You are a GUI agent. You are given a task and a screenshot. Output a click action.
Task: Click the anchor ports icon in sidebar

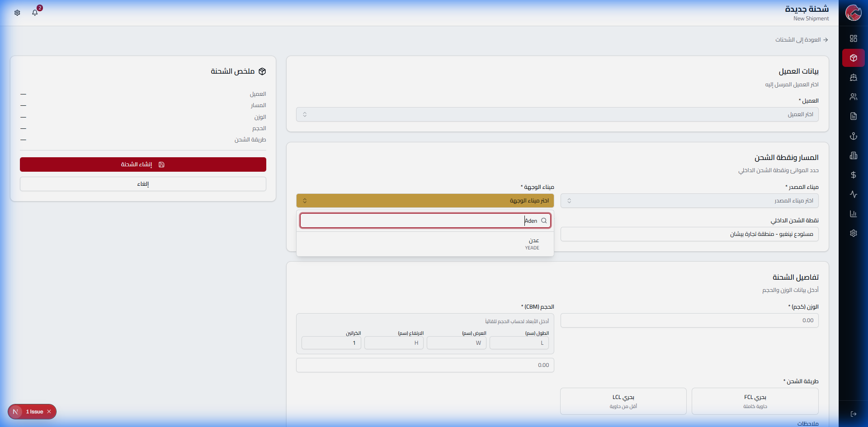point(853,136)
